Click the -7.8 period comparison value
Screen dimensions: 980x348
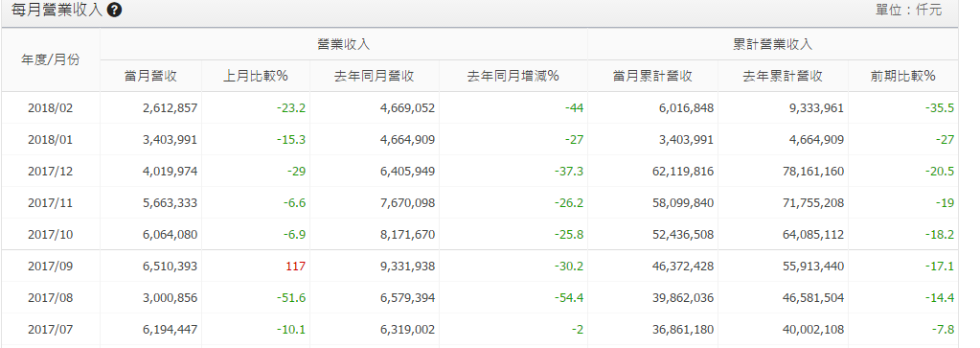click(943, 329)
